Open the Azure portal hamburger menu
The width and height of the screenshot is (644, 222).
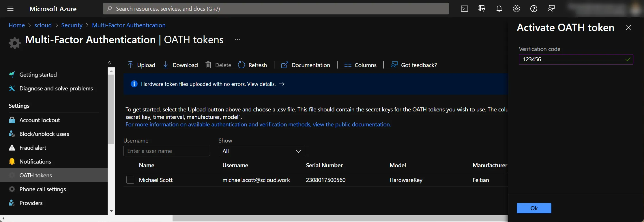[10, 9]
